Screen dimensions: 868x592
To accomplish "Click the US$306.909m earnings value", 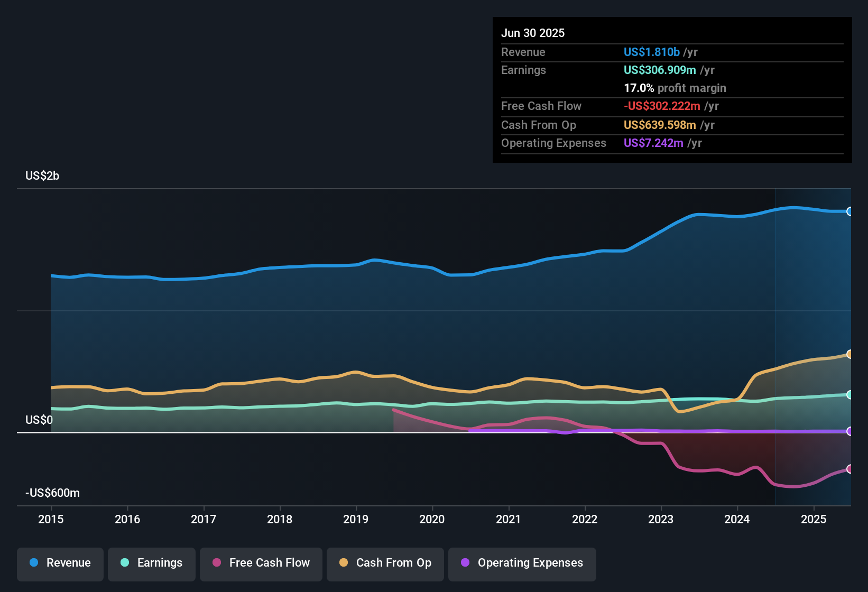I will coord(660,70).
